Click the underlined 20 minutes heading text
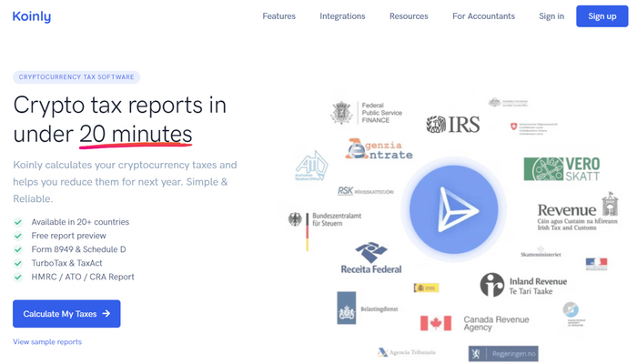 136,135
